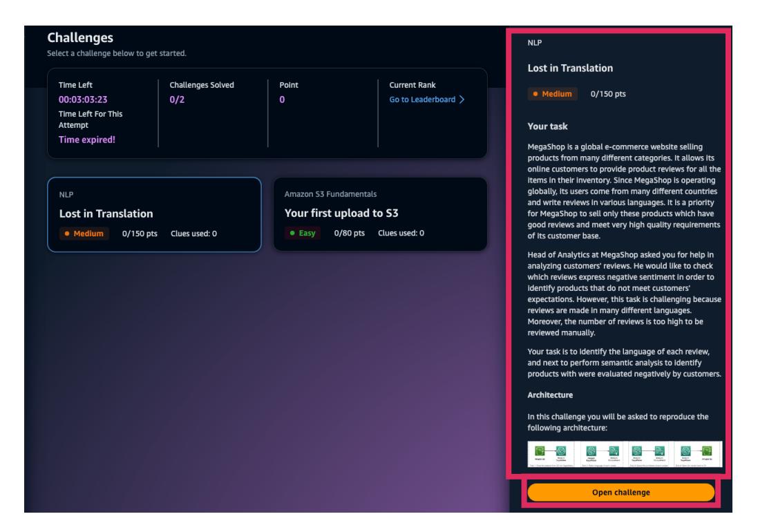Click the chevron arrow beside Go to Leaderboard
The image size is (758, 532).
coord(462,99)
